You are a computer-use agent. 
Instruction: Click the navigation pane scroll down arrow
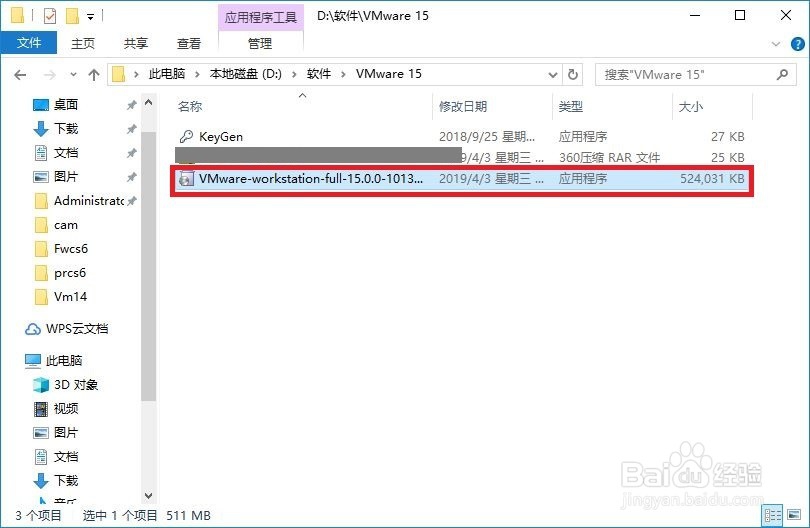click(148, 496)
